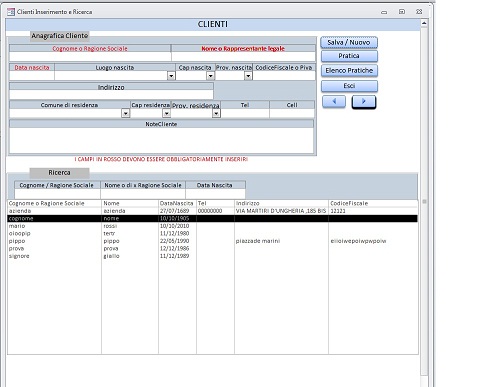This screenshot has height=387, width=504.
Task: Restore the Clienti window size
Action: (x=402, y=12)
